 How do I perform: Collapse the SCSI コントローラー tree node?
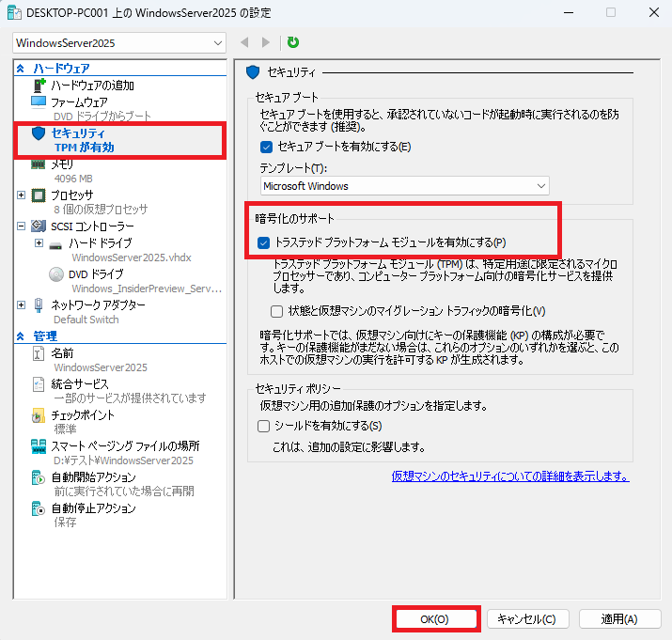(21, 226)
